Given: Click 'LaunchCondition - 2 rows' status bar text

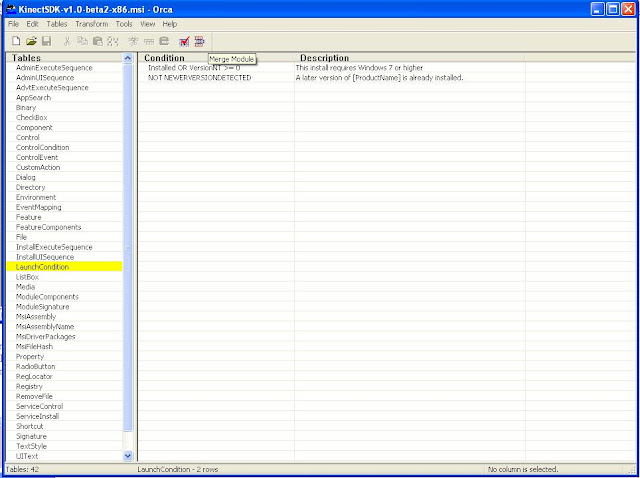Looking at the screenshot, I should tap(178, 469).
